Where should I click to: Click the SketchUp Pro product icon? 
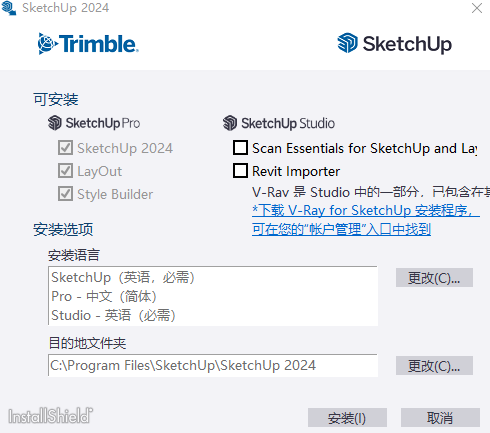(55, 123)
